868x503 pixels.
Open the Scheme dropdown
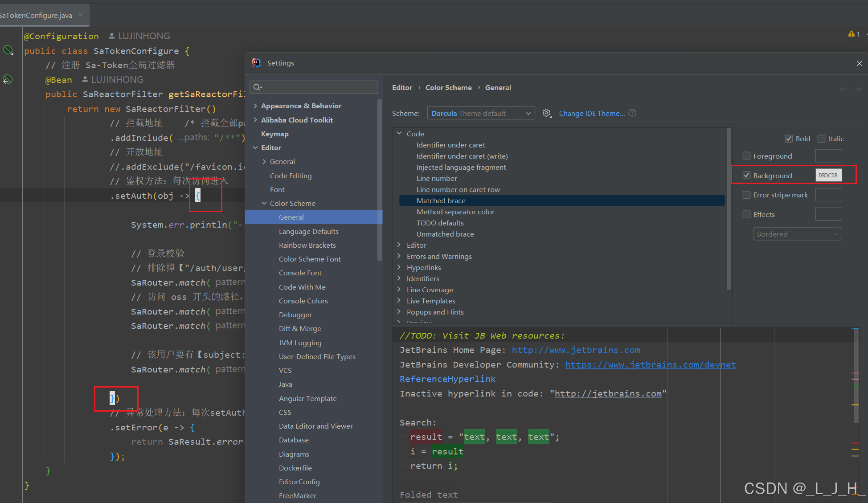coord(480,113)
